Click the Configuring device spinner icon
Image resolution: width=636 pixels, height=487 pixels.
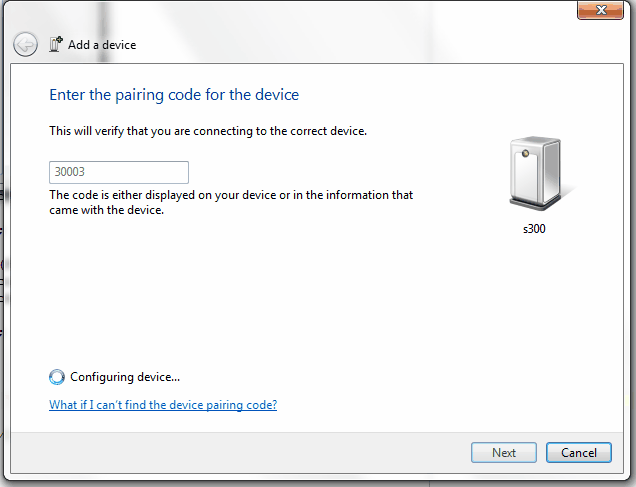[x=57, y=377]
